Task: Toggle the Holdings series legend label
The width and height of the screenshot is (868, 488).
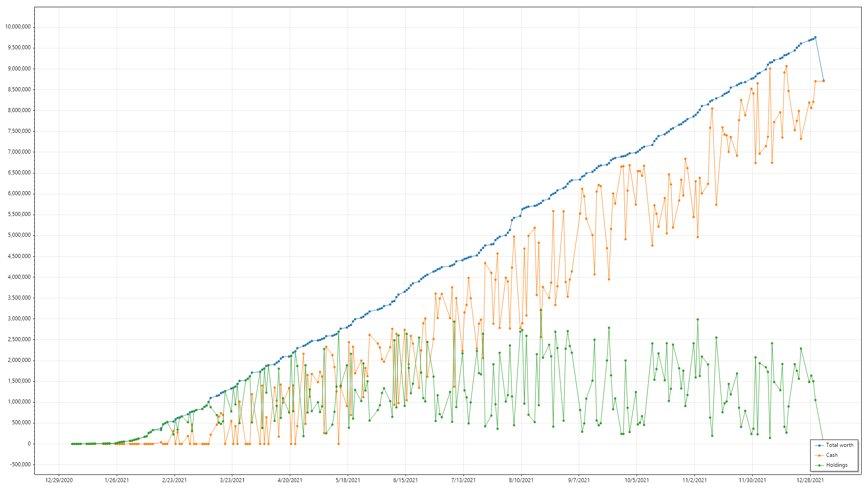Action: 837,465
